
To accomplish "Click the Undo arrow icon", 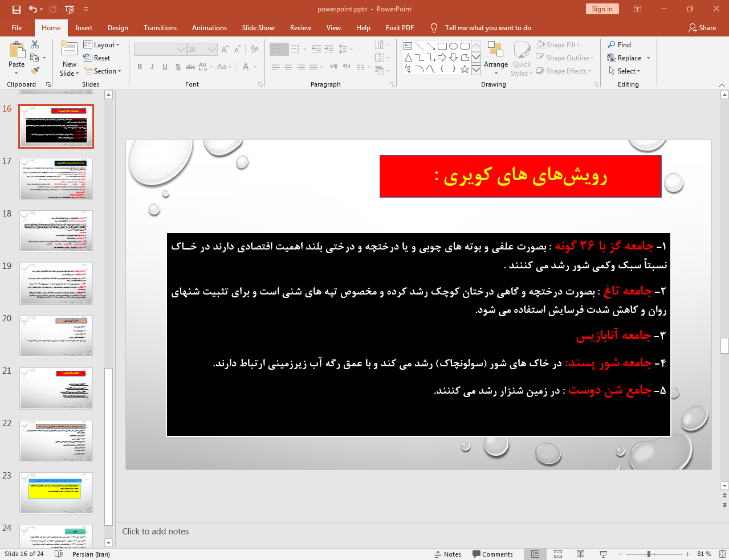I will (x=33, y=9).
